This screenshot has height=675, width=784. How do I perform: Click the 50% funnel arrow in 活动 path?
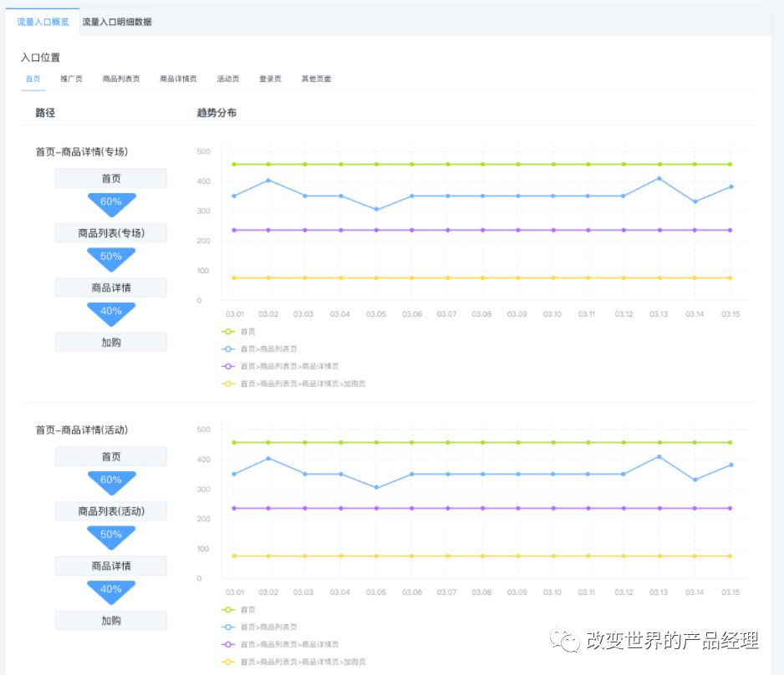(x=111, y=535)
